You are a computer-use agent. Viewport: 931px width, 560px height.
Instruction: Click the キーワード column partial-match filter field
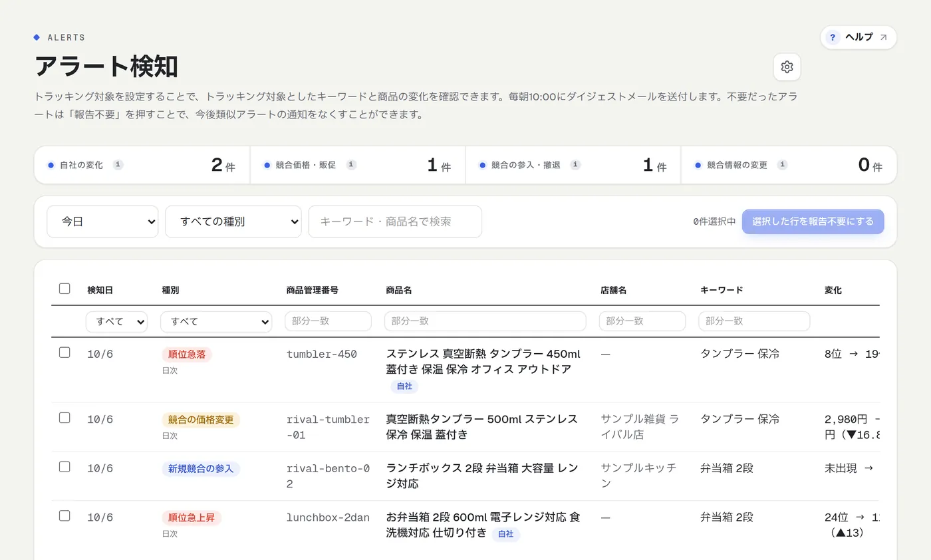pyautogui.click(x=754, y=321)
